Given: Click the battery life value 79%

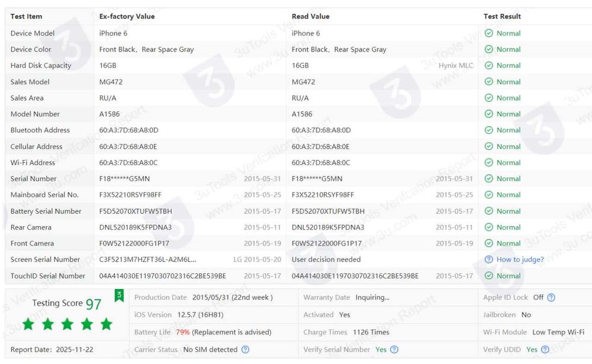Looking at the screenshot, I should coord(183,332).
